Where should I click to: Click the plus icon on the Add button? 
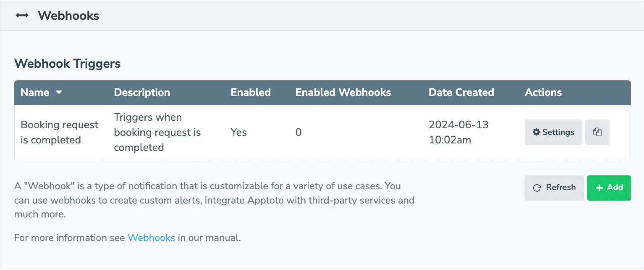[x=599, y=188]
